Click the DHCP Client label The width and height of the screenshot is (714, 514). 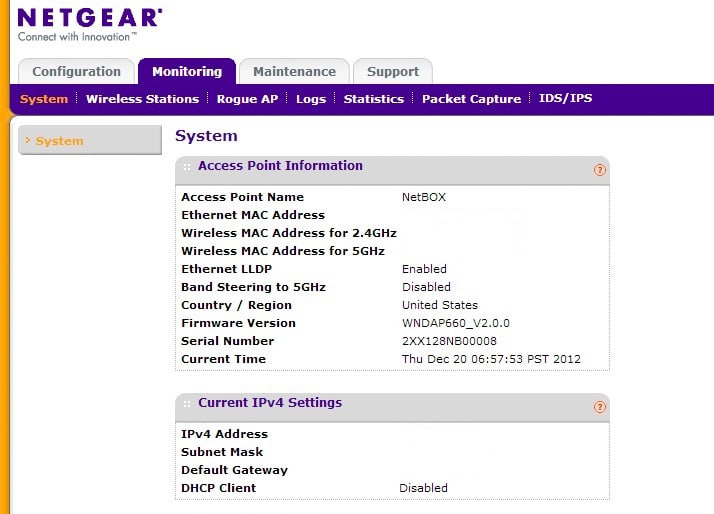[219, 488]
